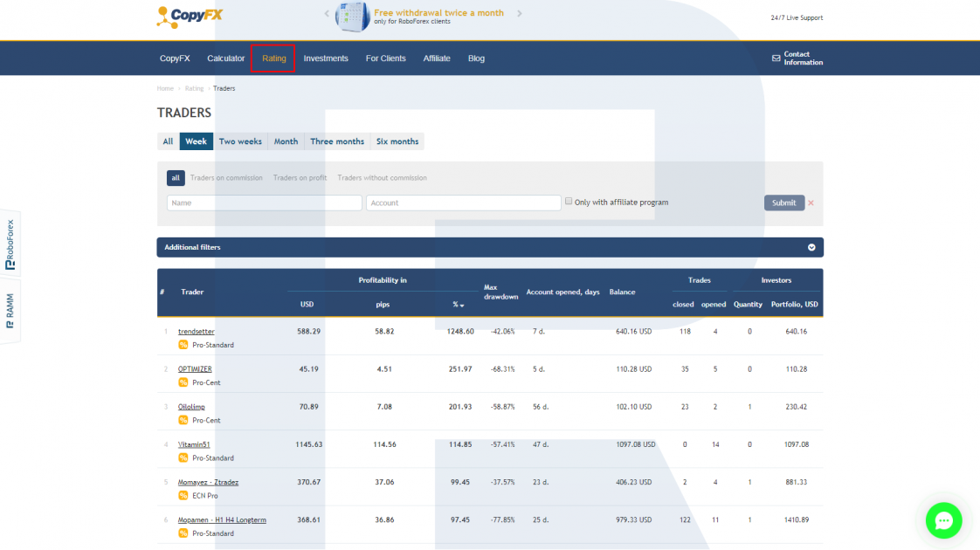Click the percent badge beside Vitamin51's Pro-Standard
980x550 pixels.
183,458
